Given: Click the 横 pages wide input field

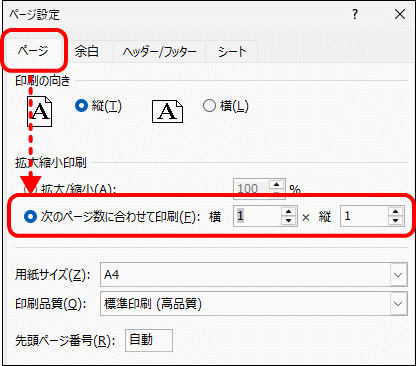Looking at the screenshot, I should pyautogui.click(x=257, y=216).
